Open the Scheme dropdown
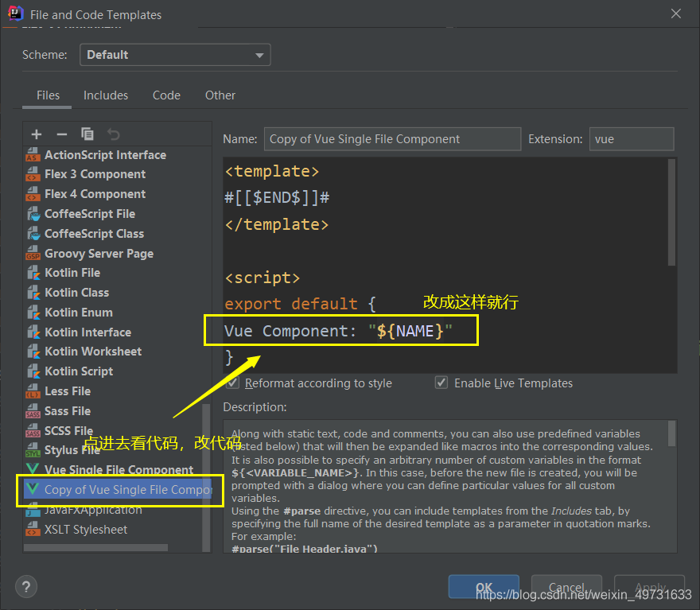Image resolution: width=700 pixels, height=610 pixels. [x=175, y=55]
